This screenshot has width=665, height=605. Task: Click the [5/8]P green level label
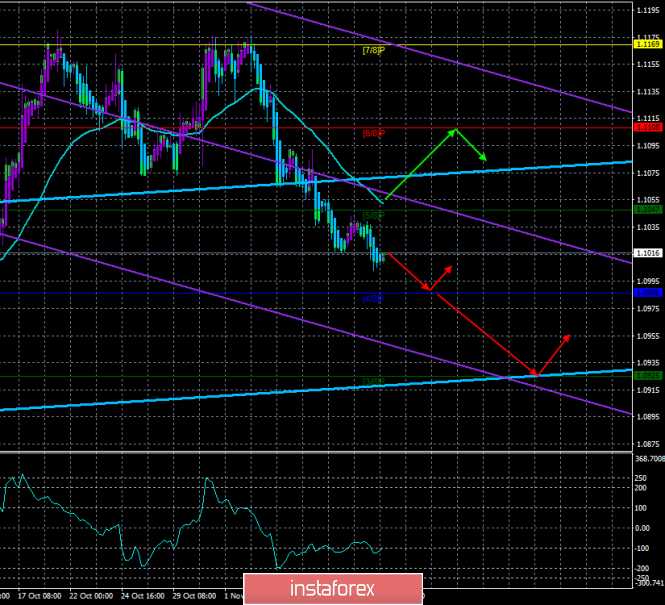(373, 215)
